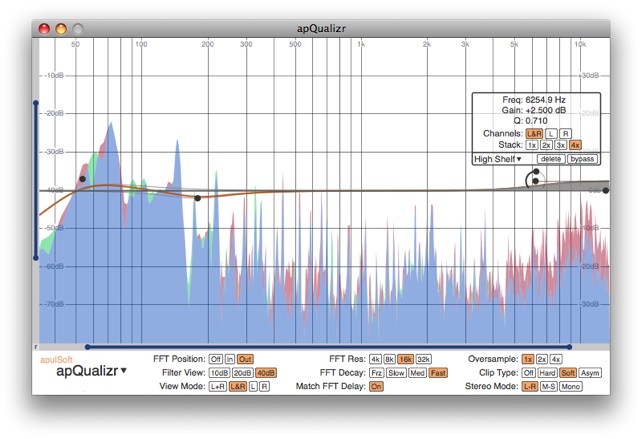Switch View Mode to L+R
The width and height of the screenshot is (642, 439).
coord(218,387)
